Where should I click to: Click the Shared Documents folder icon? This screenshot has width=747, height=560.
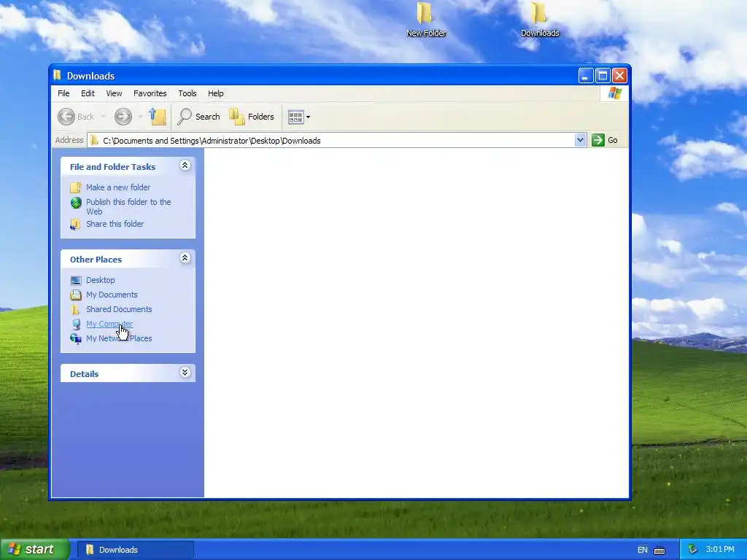click(76, 309)
